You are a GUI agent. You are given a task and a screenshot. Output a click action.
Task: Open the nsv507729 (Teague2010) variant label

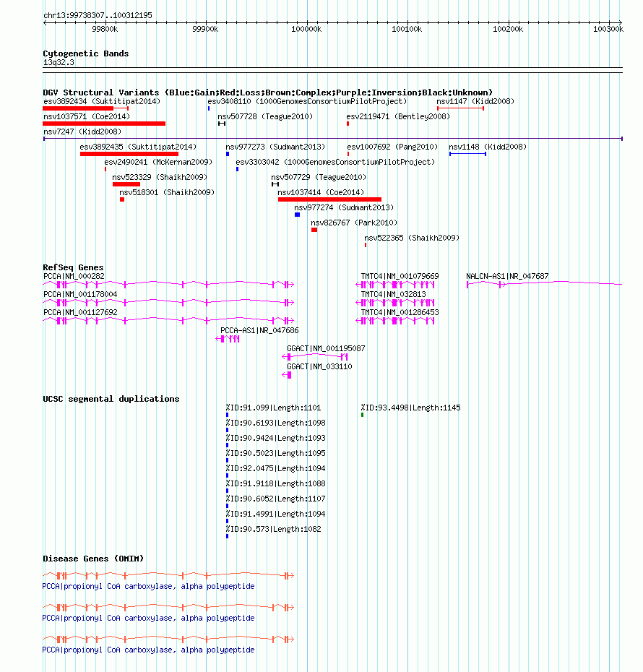pos(319,178)
